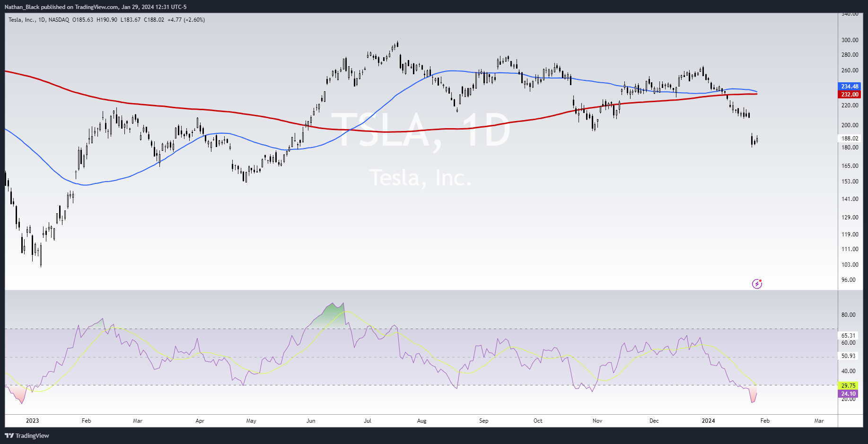Click the purple lightning bolt icon
This screenshot has height=444, width=868.
[757, 284]
